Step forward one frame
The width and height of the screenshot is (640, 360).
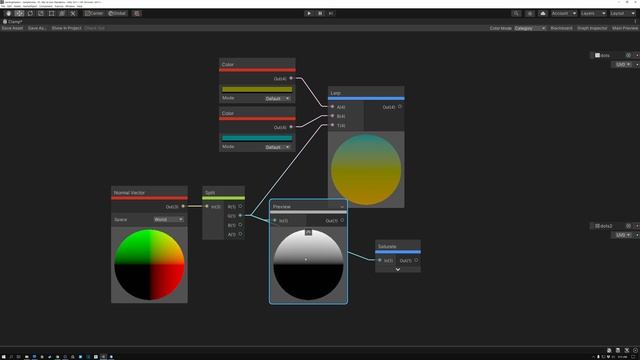331,13
